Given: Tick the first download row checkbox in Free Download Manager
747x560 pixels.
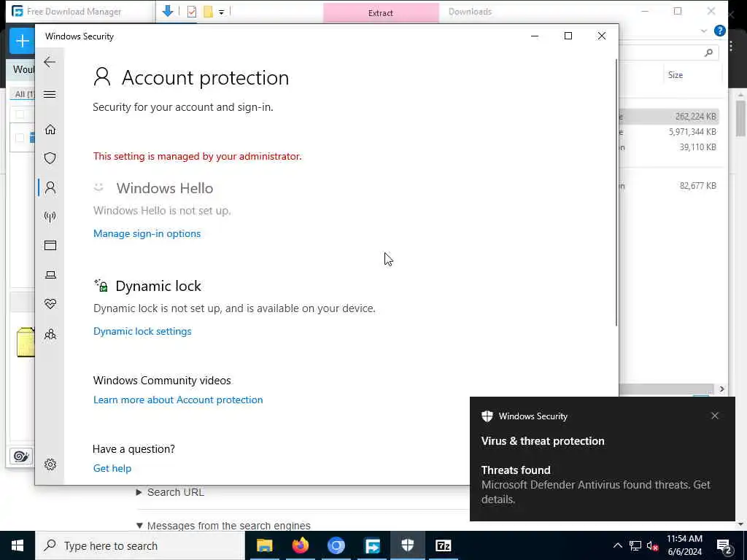Looking at the screenshot, I should click(x=20, y=138).
